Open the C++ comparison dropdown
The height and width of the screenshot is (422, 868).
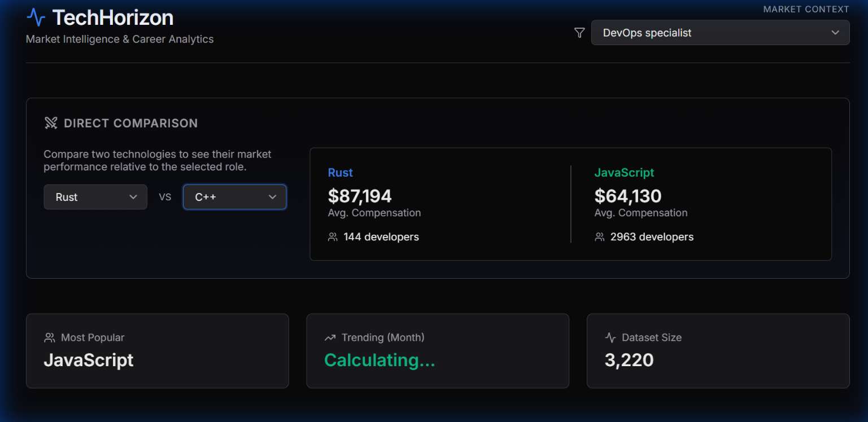point(235,197)
